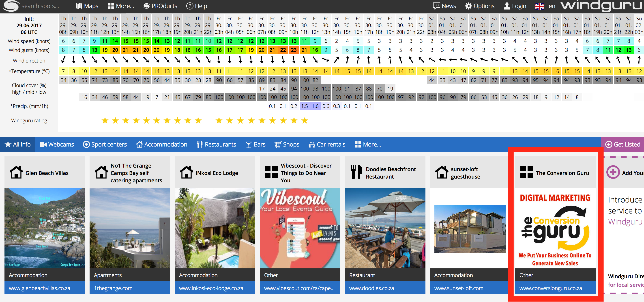Click the Doodles Beachfront Restaurant photo

point(385,228)
